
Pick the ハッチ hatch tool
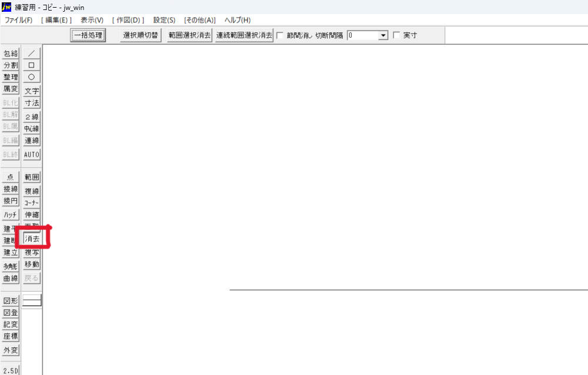(11, 215)
